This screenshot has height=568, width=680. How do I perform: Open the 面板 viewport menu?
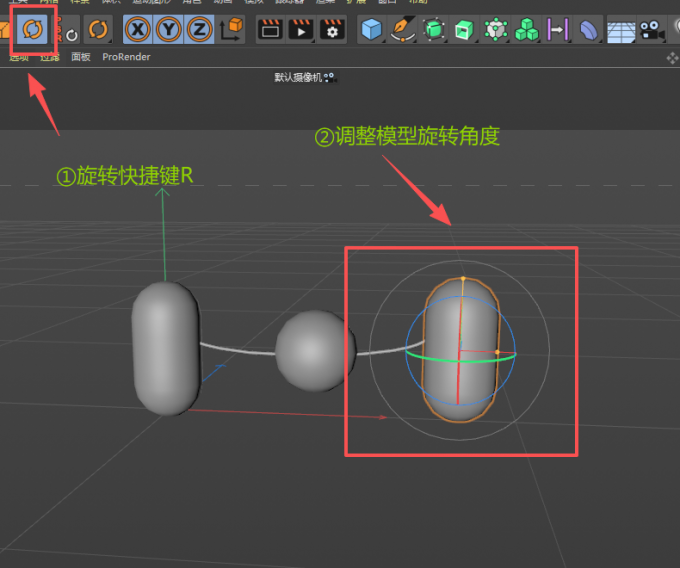[80, 57]
